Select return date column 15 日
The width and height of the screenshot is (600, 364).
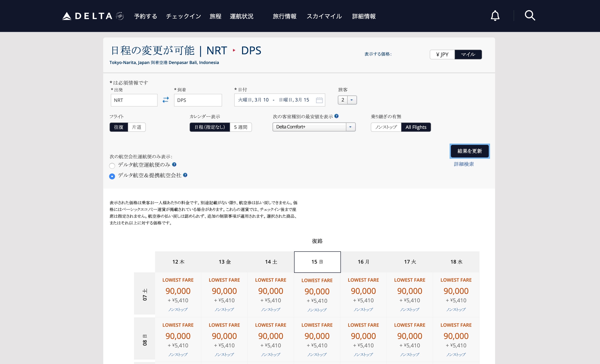point(317,262)
